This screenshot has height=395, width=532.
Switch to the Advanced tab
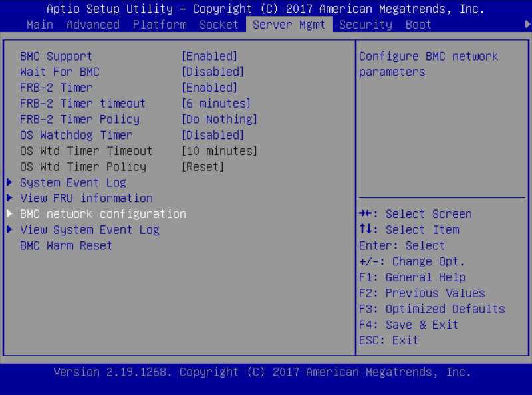92,25
